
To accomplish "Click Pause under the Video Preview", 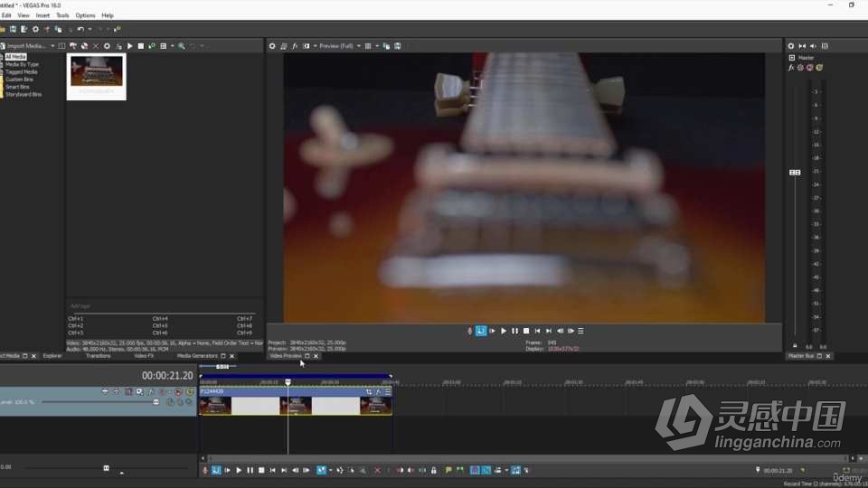I will [514, 331].
